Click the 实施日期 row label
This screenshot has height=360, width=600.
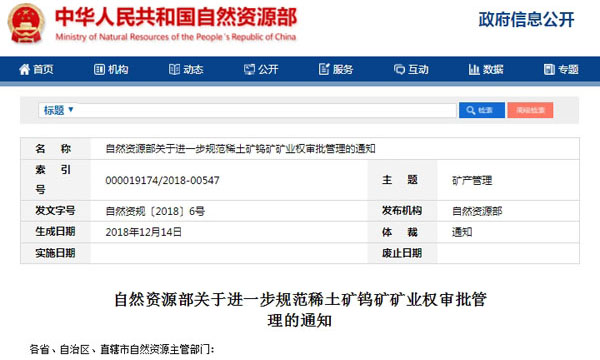click(55, 253)
